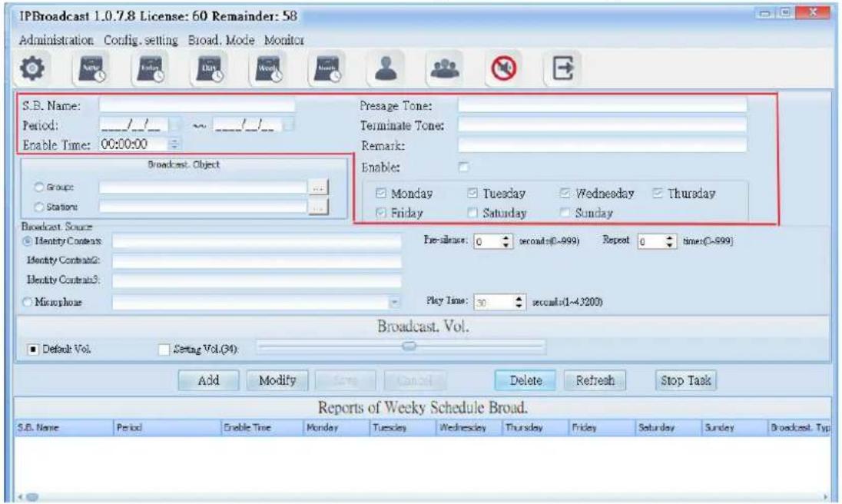Image resolution: width=842 pixels, height=504 pixels.
Task: Click the Modify button
Action: [277, 380]
